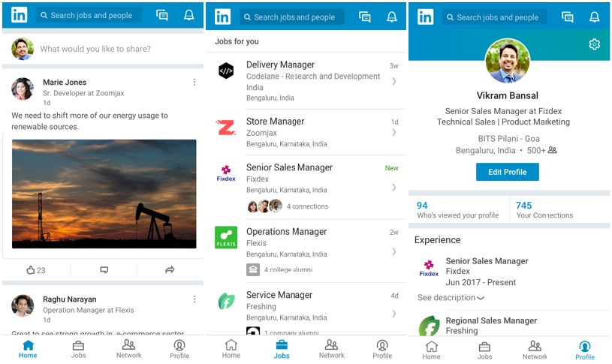Click the Zoomjax logo next to Store Manager
Screen dimensions: 612x364
pyautogui.click(x=225, y=128)
